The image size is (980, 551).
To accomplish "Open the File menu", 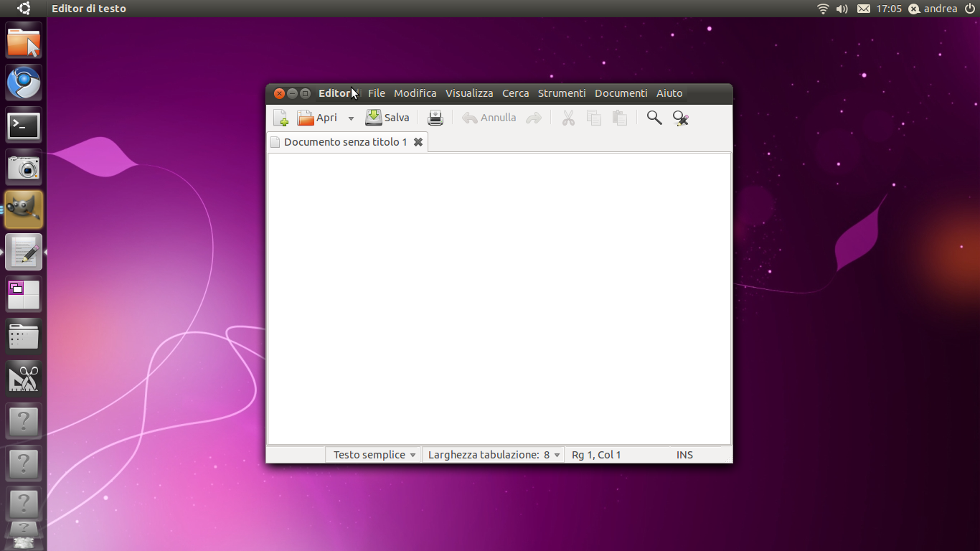I will [x=377, y=93].
